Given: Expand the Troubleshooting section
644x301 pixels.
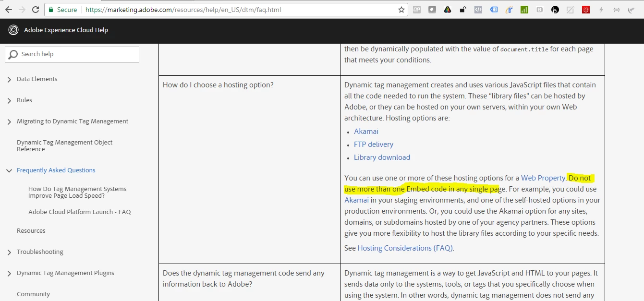Looking at the screenshot, I should pyautogui.click(x=9, y=253).
